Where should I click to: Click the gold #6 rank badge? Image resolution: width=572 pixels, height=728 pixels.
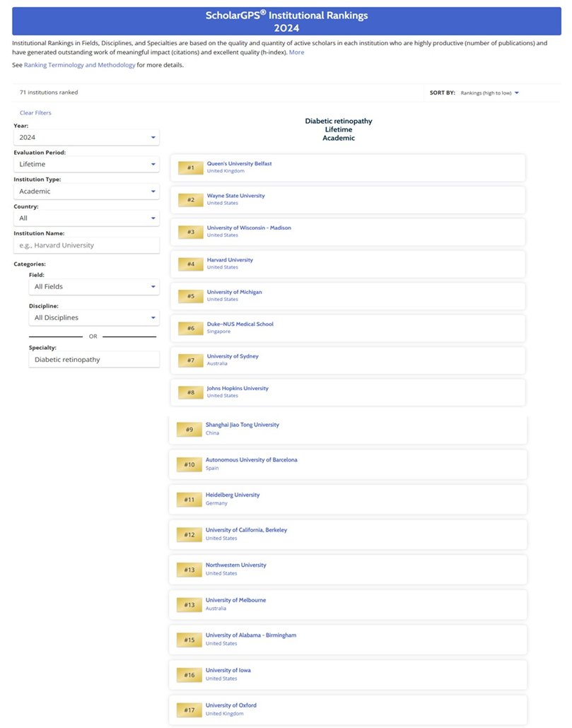point(191,328)
